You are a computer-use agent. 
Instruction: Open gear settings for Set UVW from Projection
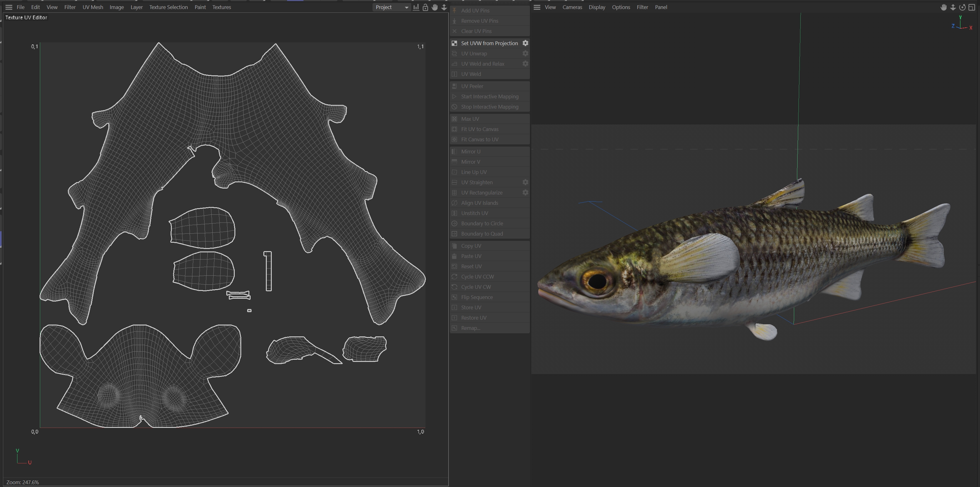[x=525, y=43]
